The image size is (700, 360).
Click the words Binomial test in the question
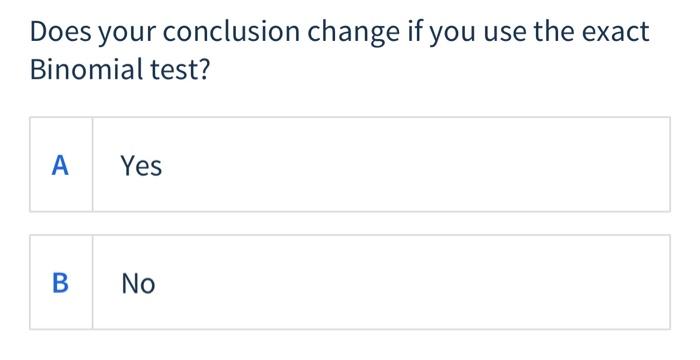[x=114, y=70]
